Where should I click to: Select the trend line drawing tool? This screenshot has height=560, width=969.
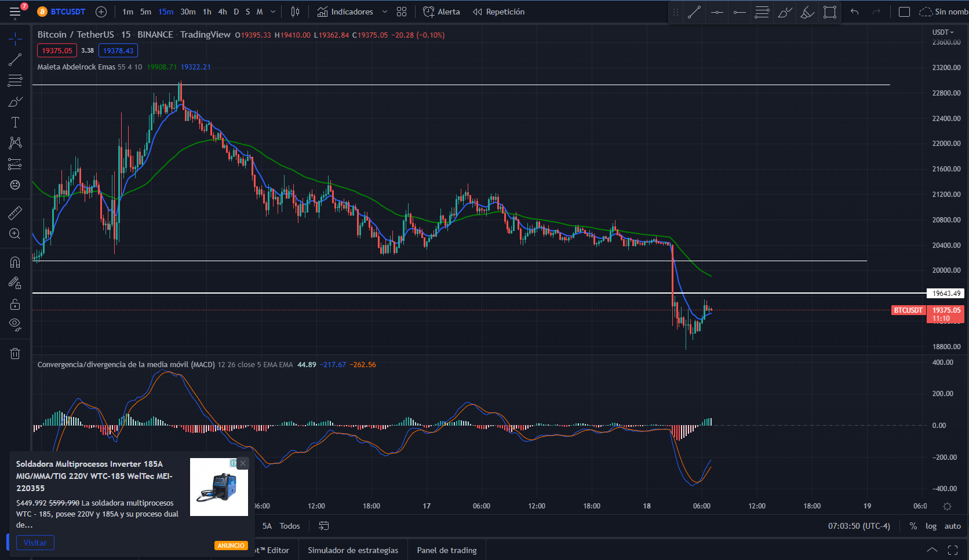(x=15, y=60)
